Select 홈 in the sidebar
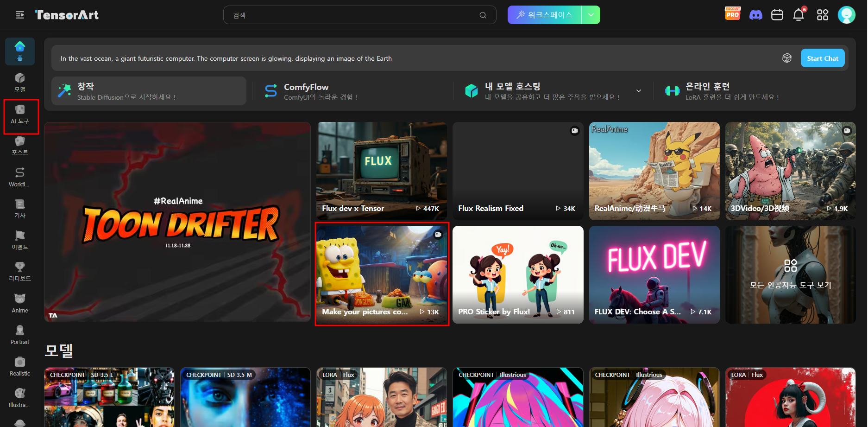Screen dimensions: 868x427 20,51
